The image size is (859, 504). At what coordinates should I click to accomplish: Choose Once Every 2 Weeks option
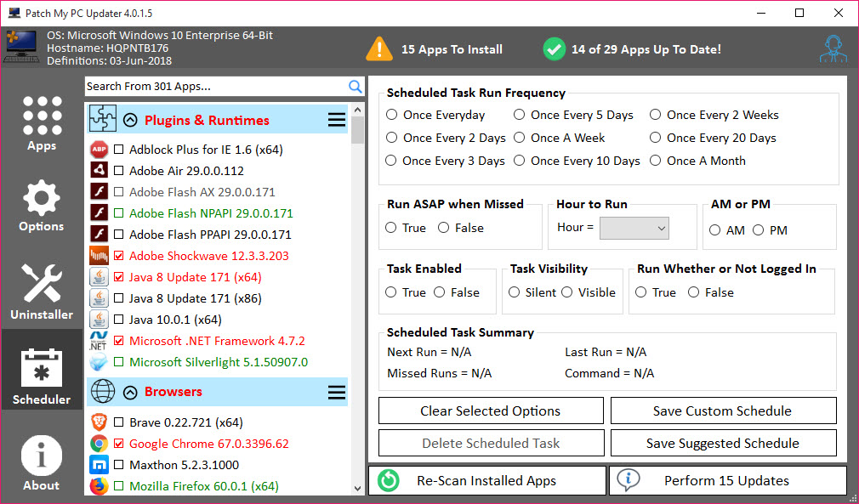pos(655,115)
